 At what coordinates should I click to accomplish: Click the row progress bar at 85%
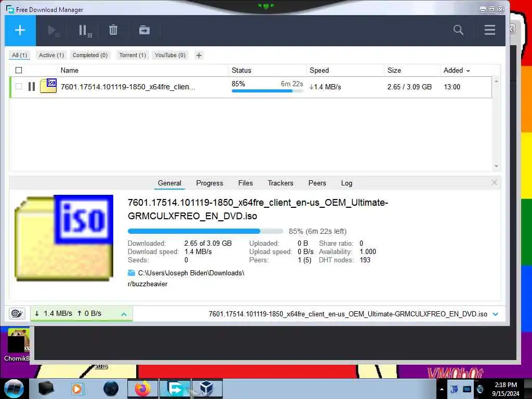(x=267, y=91)
